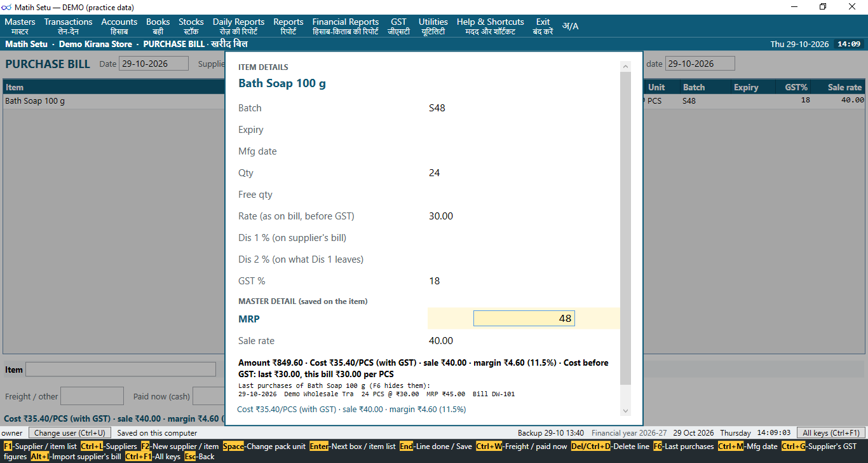868x463 pixels.
Task: Open the Transactions menu
Action: pos(68,26)
